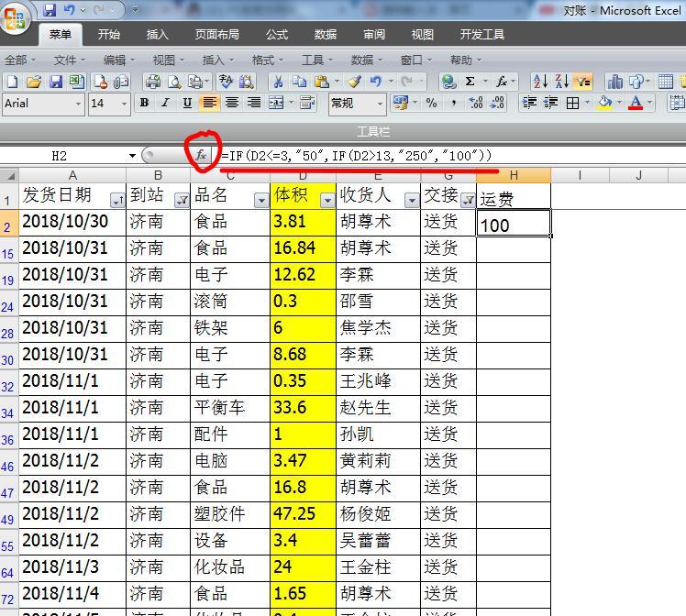Activate the Format Painter brush
The width and height of the screenshot is (686, 616).
354,82
